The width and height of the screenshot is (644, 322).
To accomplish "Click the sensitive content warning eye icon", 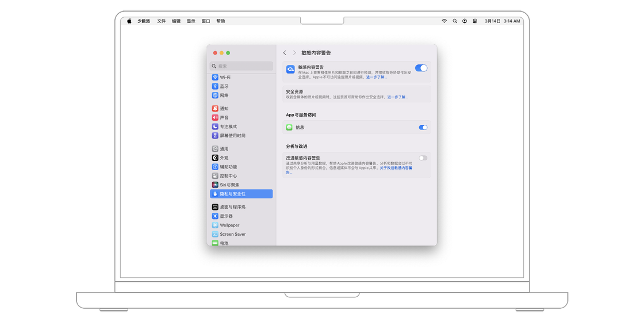I will 291,70.
